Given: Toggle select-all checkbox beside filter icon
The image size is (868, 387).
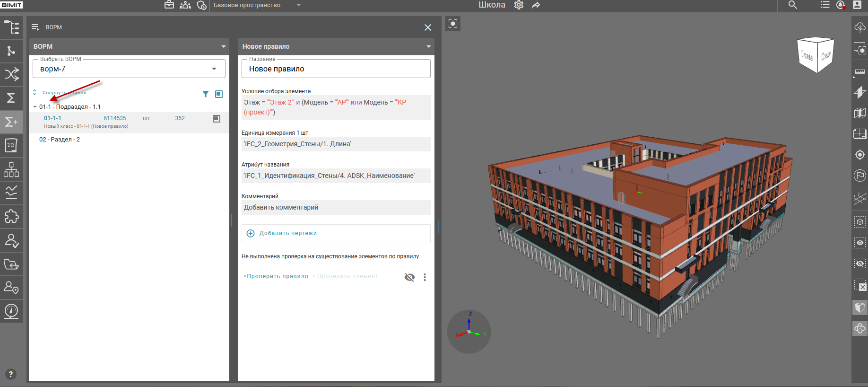Looking at the screenshot, I should (x=219, y=94).
